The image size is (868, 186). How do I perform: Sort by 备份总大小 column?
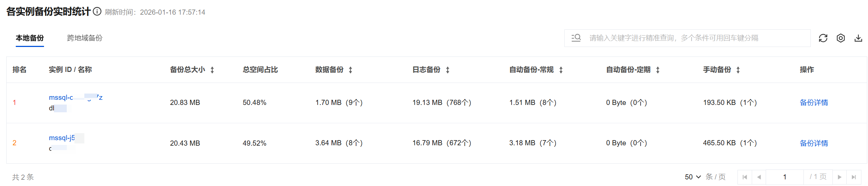212,70
